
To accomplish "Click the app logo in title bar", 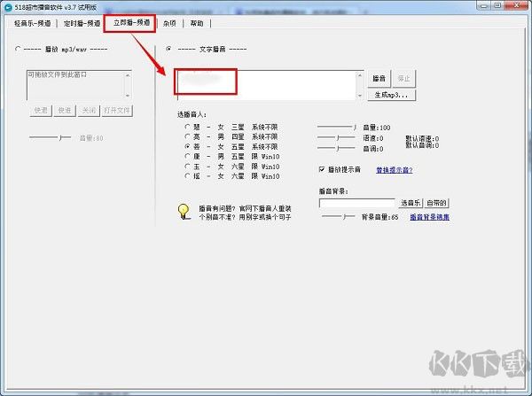I will click(x=8, y=7).
